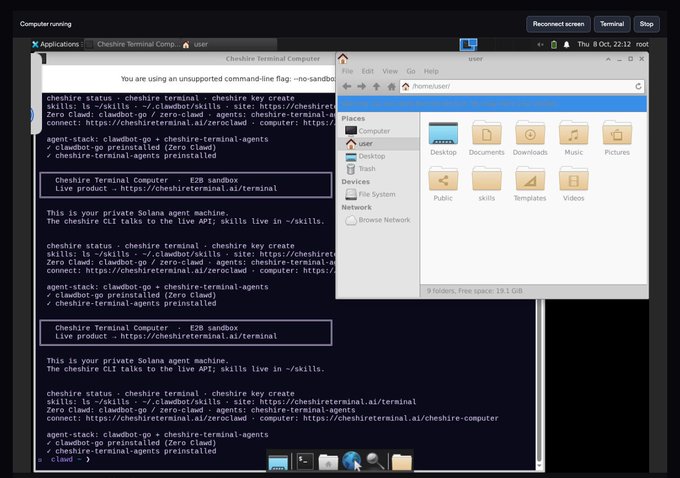Open the Music folder
This screenshot has height=478, width=680.
click(573, 138)
